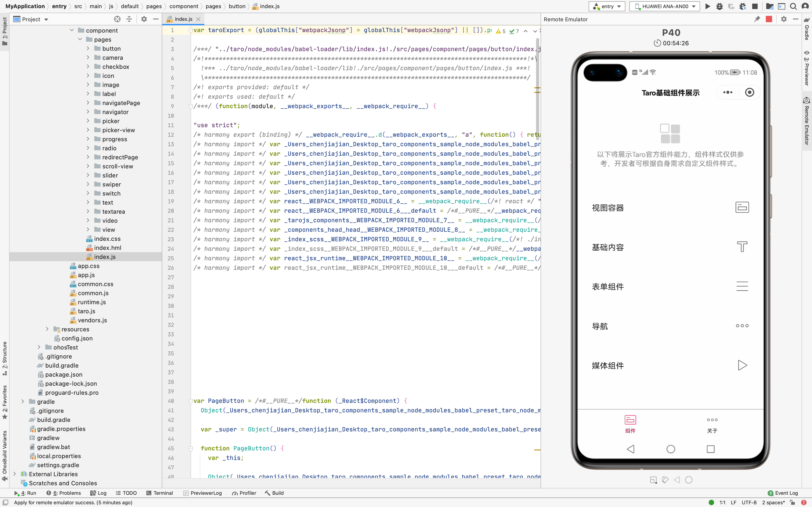
Task: Click the Run app play icon
Action: click(708, 6)
